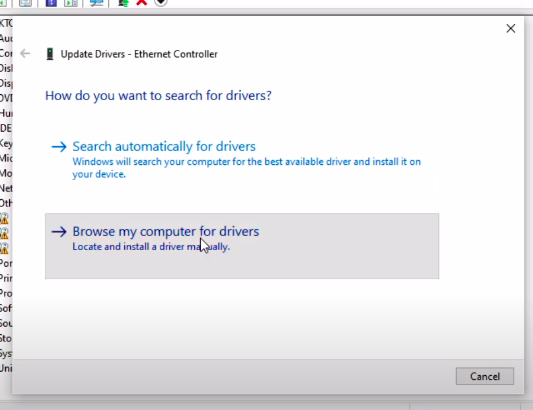Toggle the action pane toolbar icon
533x410 pixels.
71,3
